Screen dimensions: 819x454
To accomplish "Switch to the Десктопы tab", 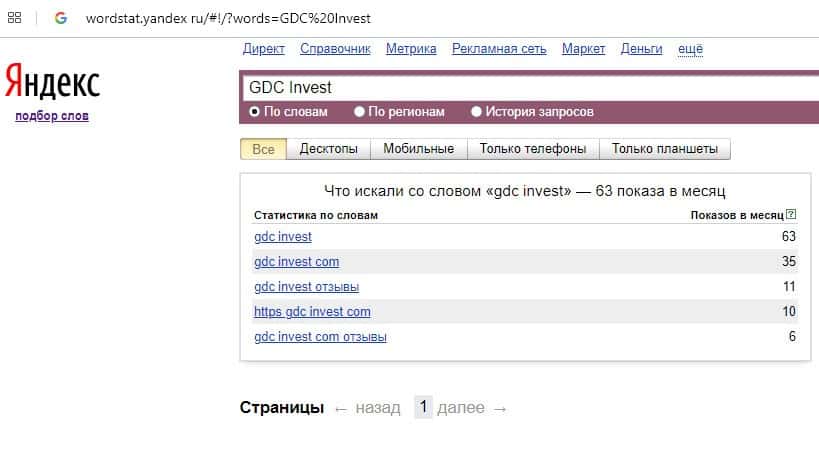I will (329, 149).
